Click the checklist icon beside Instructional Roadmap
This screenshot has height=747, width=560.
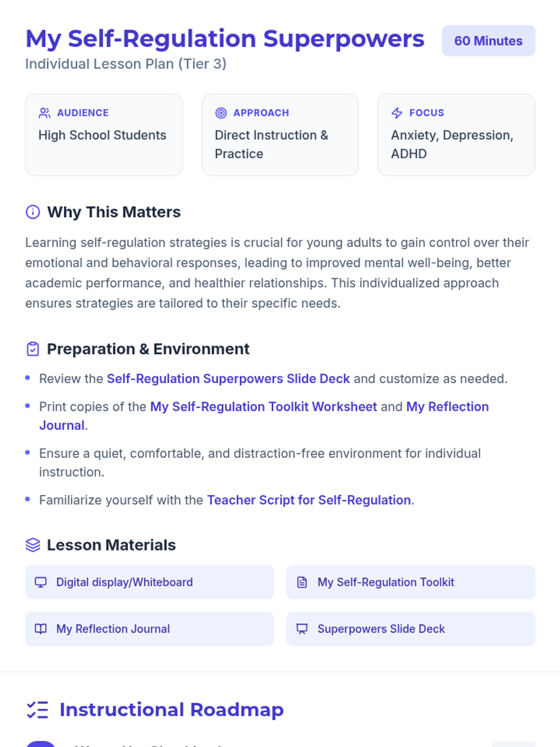coord(37,710)
